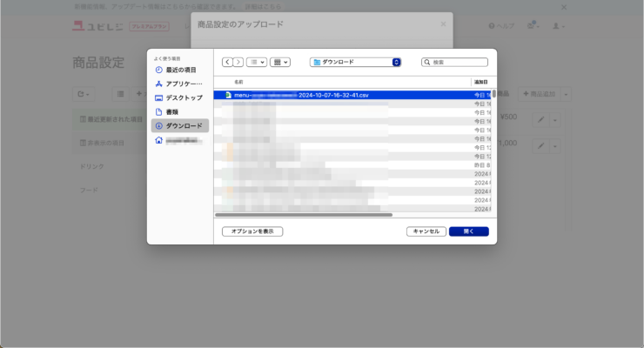644x348 pixels.
Task: Edit the ¥500 product with the pencil icon
Action: point(541,120)
